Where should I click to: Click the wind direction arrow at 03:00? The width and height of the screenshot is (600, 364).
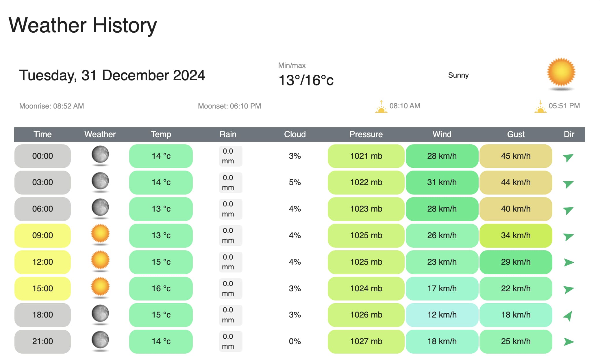click(568, 184)
